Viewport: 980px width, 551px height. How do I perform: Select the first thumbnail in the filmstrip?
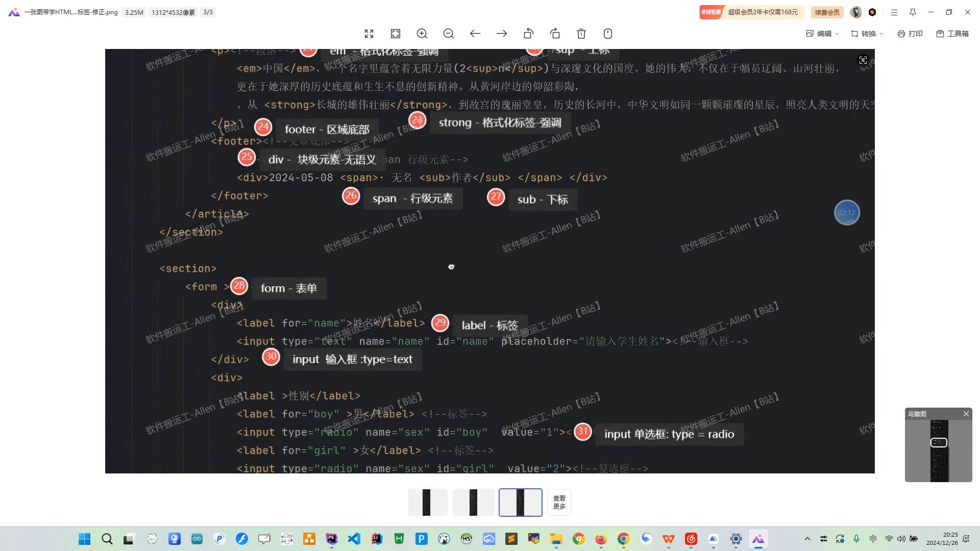coord(428,503)
